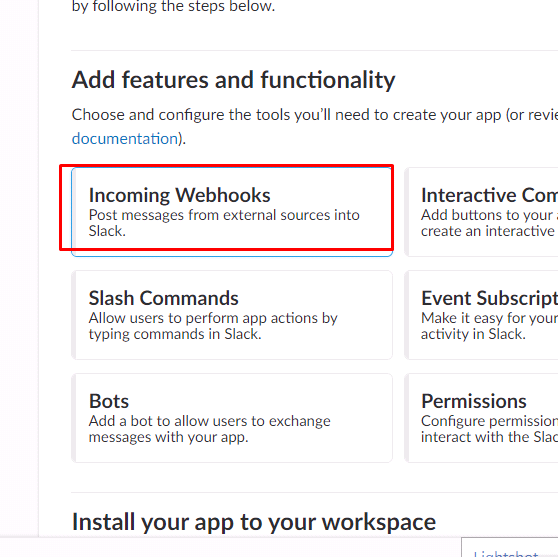This screenshot has height=557, width=558.
Task: Open the Interactive Components feature card
Action: tap(481, 212)
